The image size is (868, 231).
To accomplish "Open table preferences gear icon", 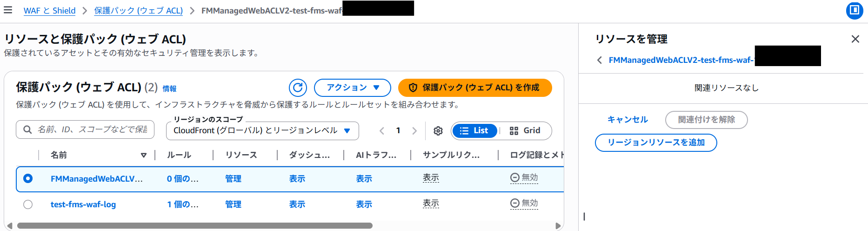I will pos(438,131).
